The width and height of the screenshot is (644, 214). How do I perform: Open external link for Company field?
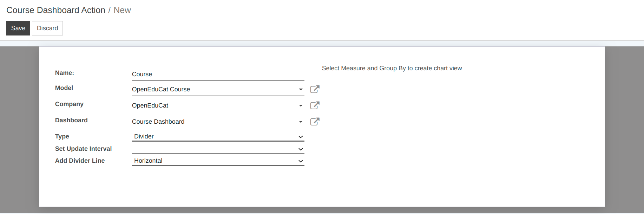pyautogui.click(x=315, y=105)
